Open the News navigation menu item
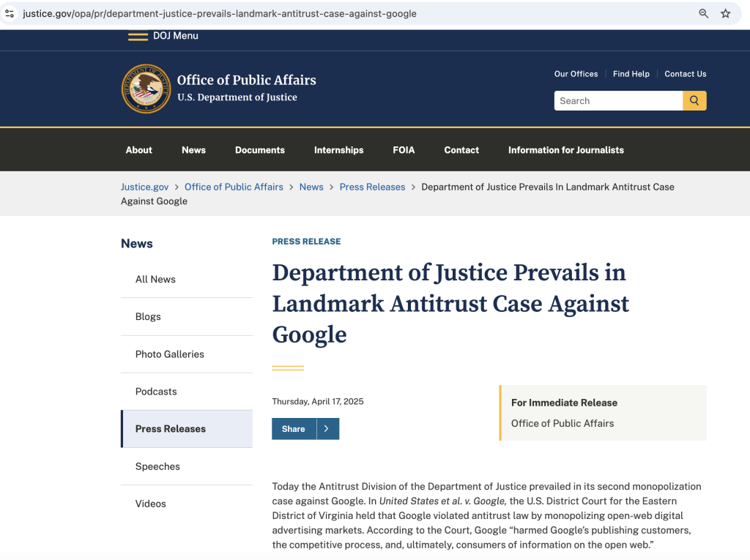The image size is (750, 560). [x=193, y=149]
